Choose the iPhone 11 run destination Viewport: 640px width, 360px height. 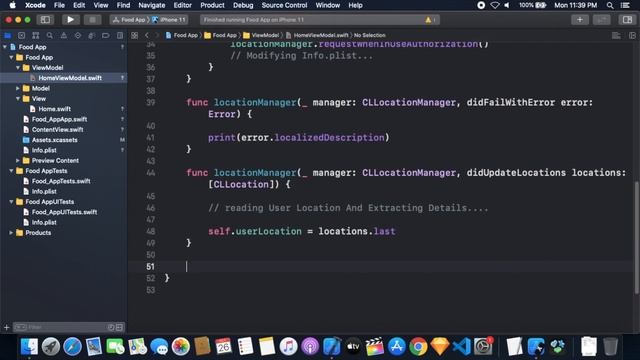pos(169,20)
